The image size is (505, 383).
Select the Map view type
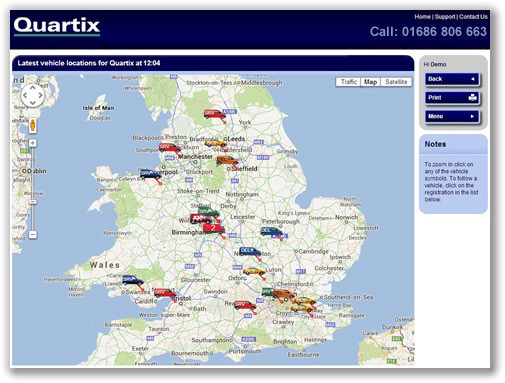coord(370,82)
